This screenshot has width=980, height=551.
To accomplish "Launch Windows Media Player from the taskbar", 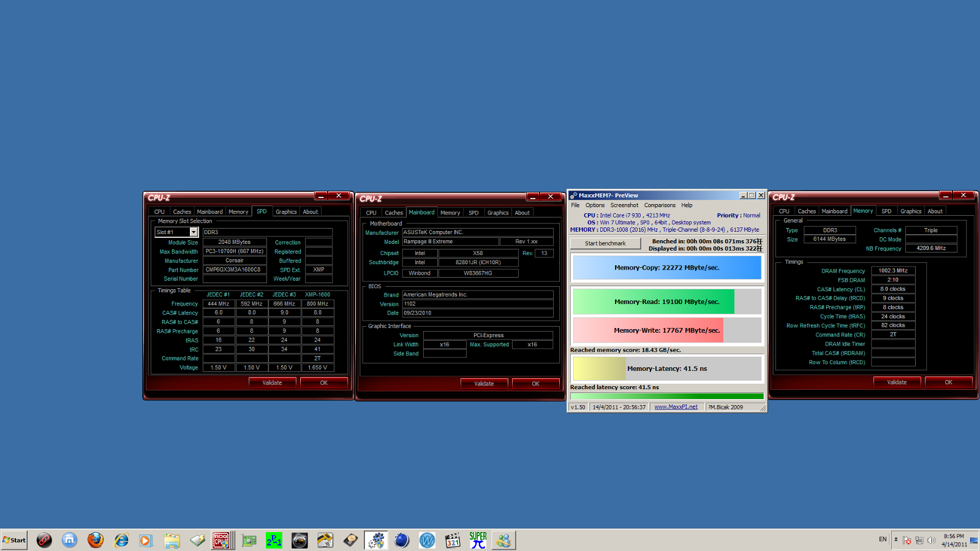I will coord(146,540).
